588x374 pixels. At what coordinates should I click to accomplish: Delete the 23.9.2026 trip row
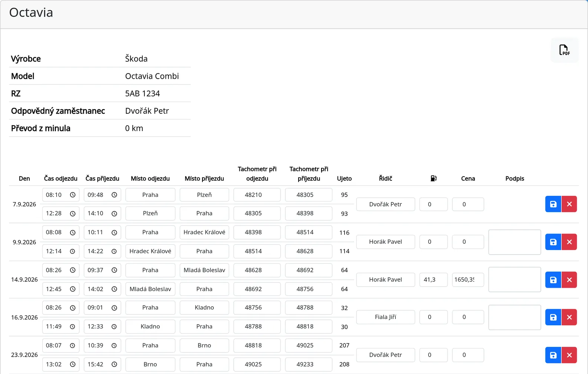click(569, 355)
